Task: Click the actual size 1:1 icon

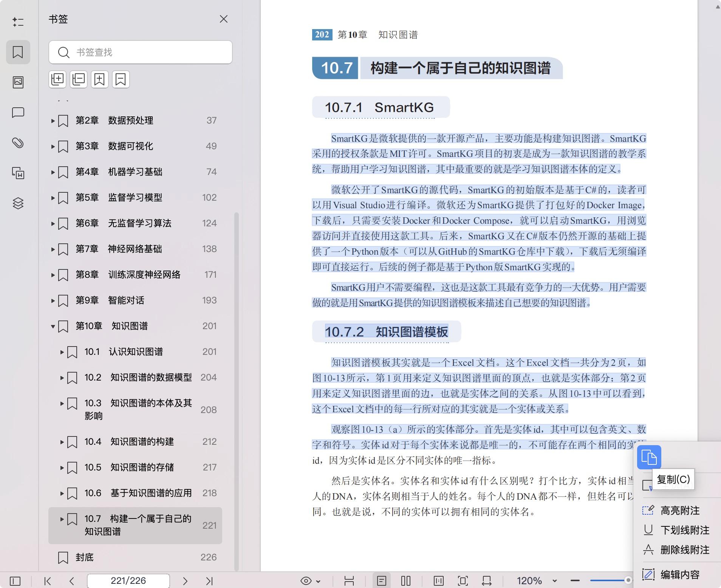Action: pos(439,581)
